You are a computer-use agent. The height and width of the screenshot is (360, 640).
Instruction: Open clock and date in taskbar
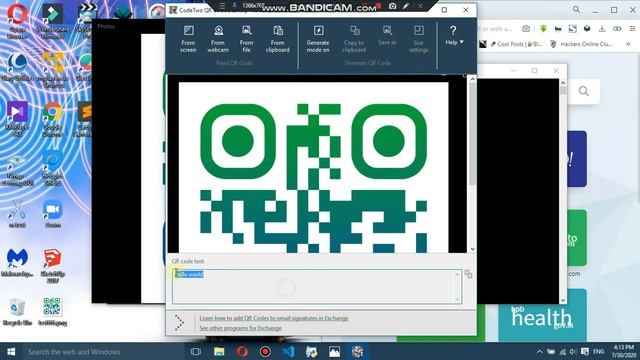(x=623, y=351)
